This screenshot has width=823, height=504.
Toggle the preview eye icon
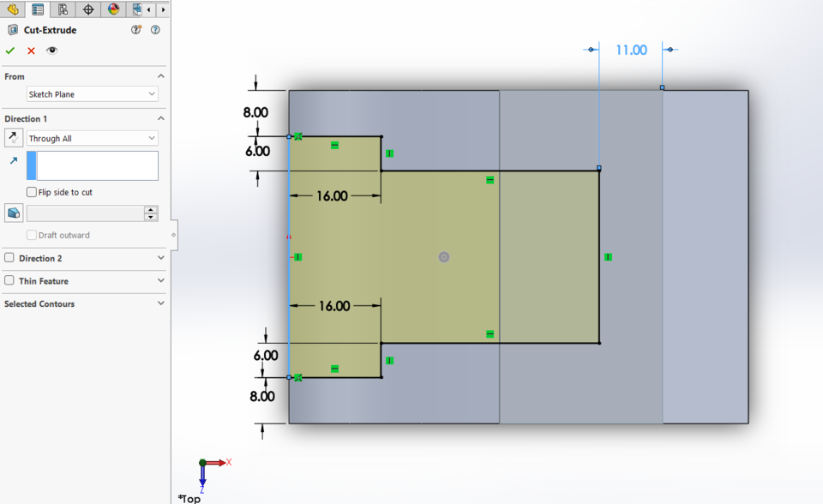(x=51, y=51)
